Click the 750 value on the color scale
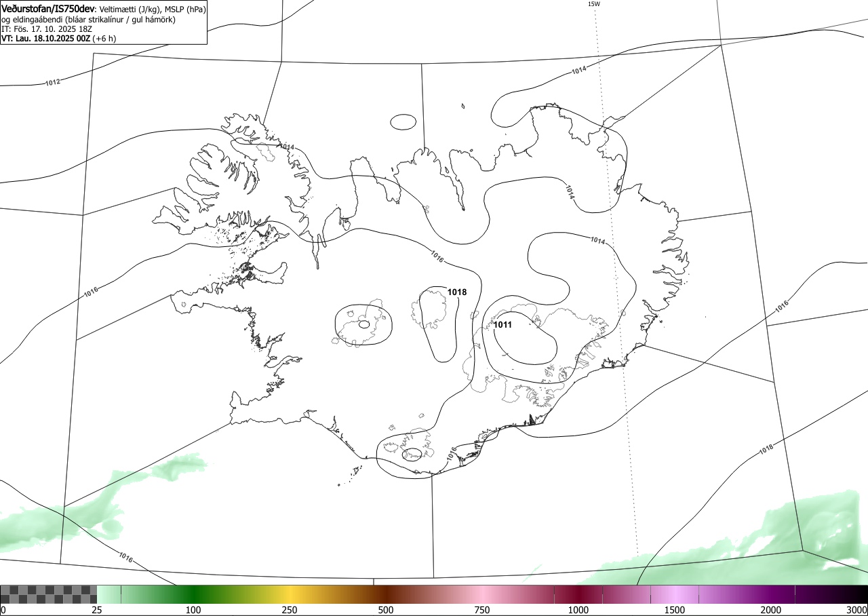This screenshot has width=868, height=616. coord(482,610)
